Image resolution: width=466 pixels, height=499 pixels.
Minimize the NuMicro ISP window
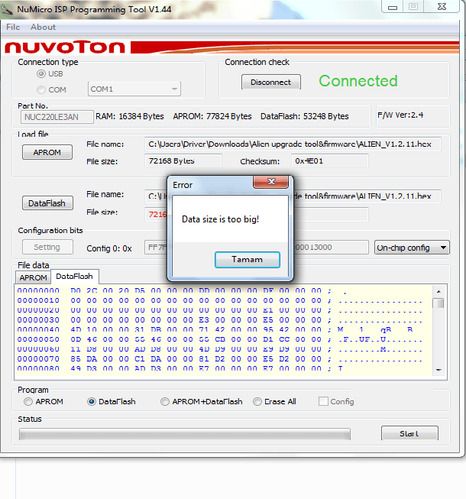[393, 7]
